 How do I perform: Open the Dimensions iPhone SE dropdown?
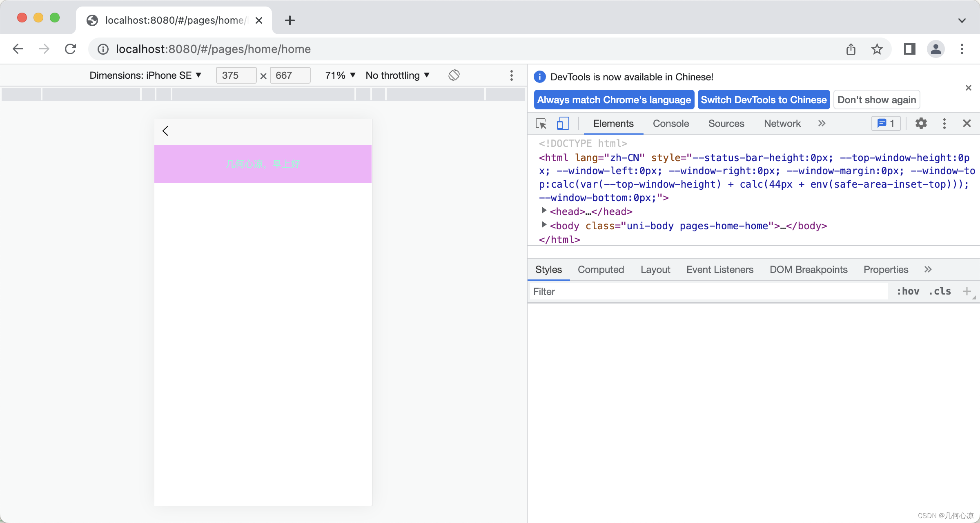pyautogui.click(x=145, y=75)
